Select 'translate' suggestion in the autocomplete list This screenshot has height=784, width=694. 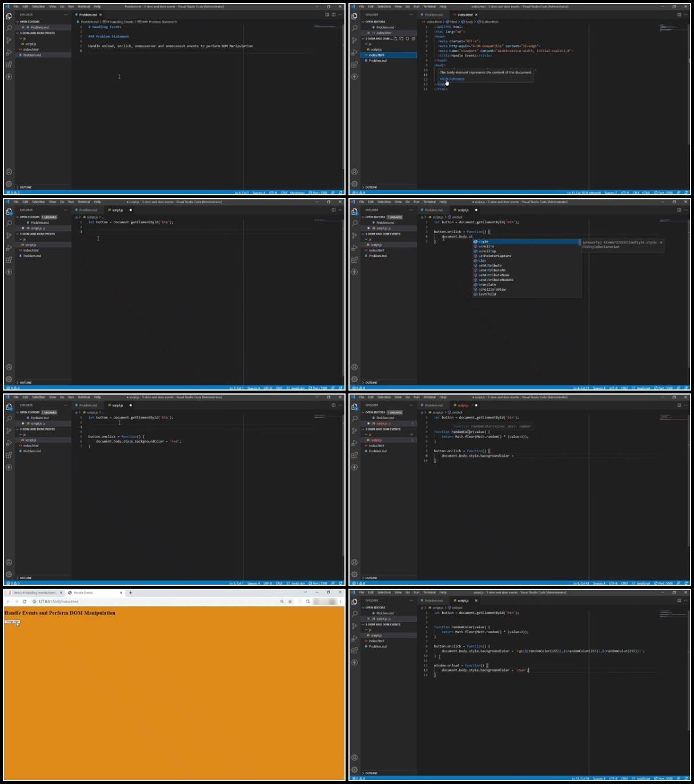click(525, 284)
